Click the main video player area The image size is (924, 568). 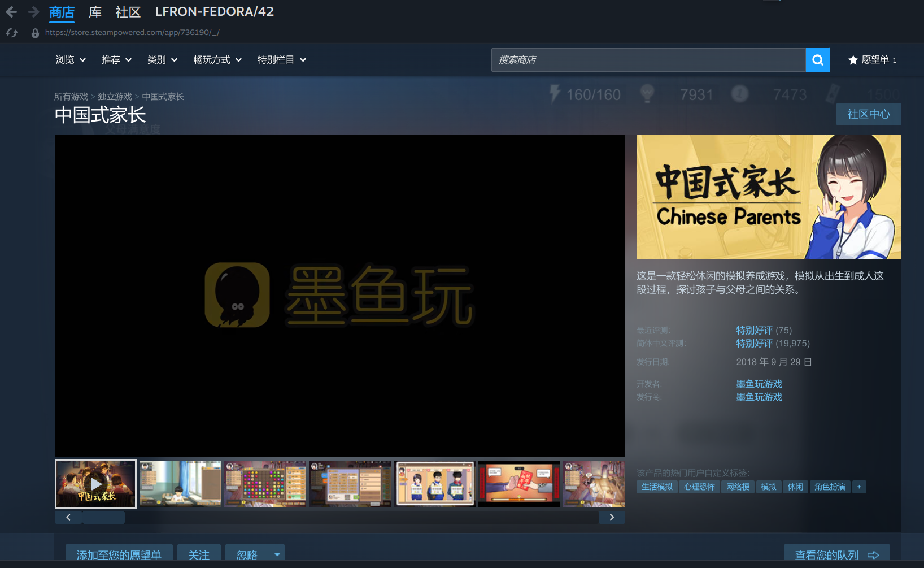tap(340, 296)
